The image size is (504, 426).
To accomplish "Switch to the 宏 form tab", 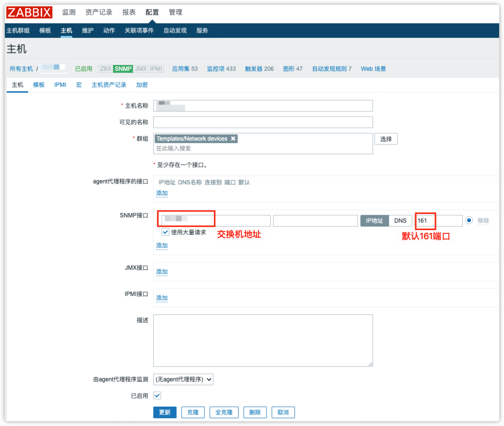I will (79, 85).
